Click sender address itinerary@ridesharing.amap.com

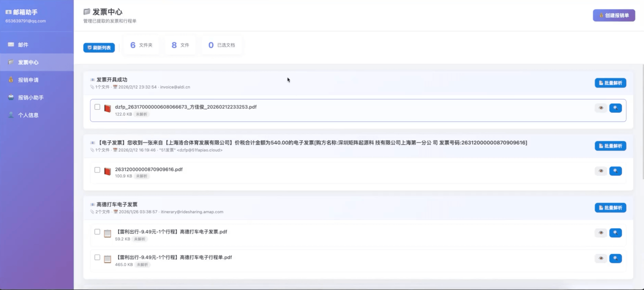click(192, 212)
